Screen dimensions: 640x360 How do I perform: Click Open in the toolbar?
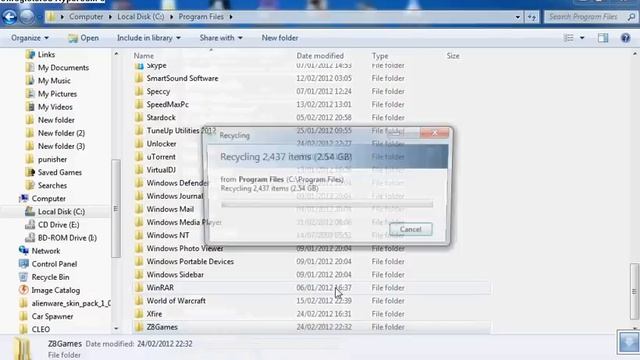point(83,38)
